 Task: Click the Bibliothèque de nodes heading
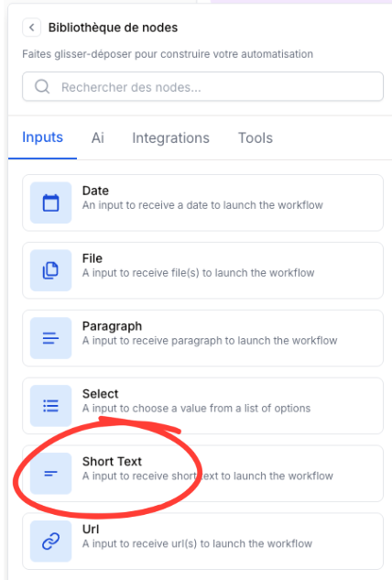(x=113, y=27)
